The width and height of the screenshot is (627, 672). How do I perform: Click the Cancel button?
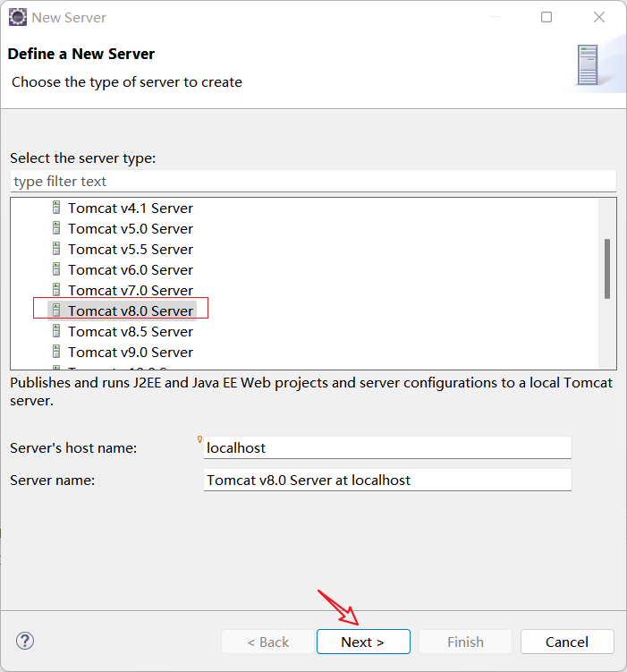[567, 642]
